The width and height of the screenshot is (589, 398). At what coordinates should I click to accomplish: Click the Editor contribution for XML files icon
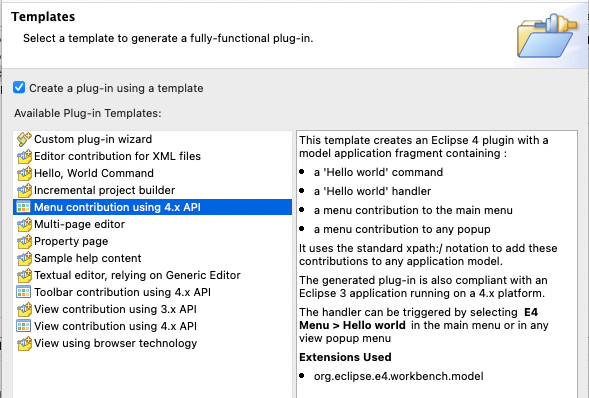(24, 156)
